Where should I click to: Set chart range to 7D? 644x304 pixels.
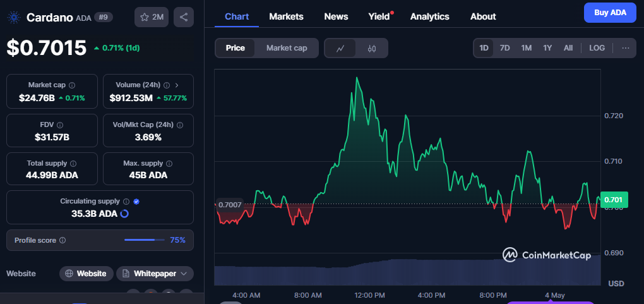[504, 48]
